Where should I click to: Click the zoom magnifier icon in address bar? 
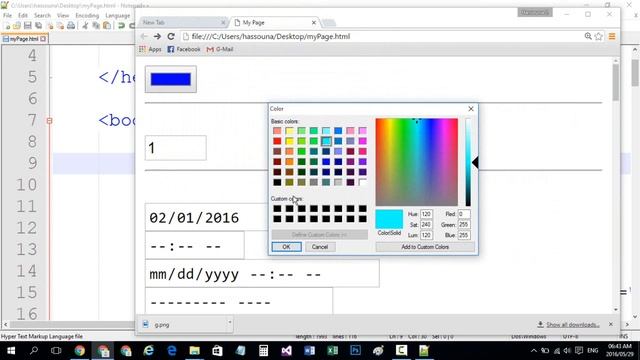(588, 36)
